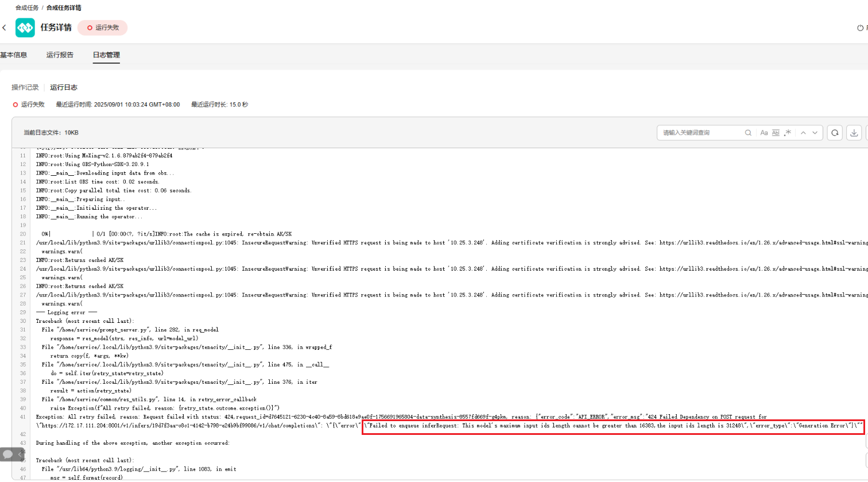Click log line 'raise Exception(f"All retry failed'

pyautogui.click(x=165, y=408)
